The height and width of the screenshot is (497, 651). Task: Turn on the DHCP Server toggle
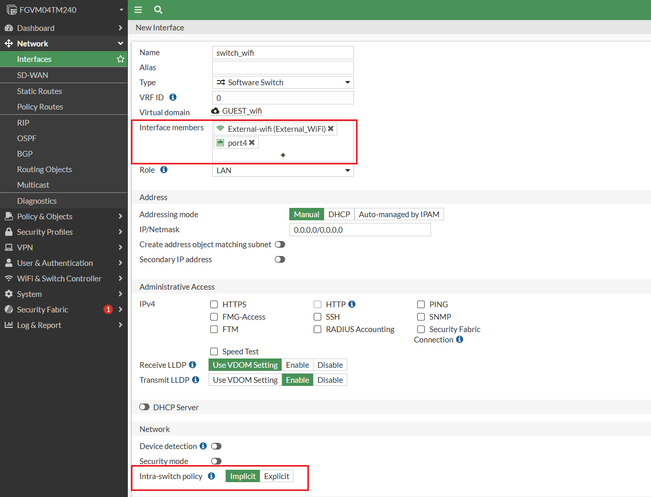(144, 407)
